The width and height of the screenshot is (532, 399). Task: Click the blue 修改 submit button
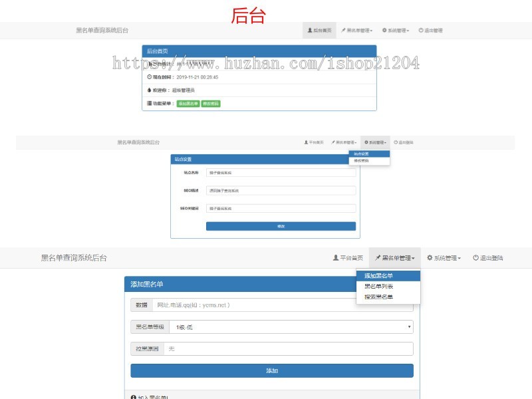tap(281, 226)
